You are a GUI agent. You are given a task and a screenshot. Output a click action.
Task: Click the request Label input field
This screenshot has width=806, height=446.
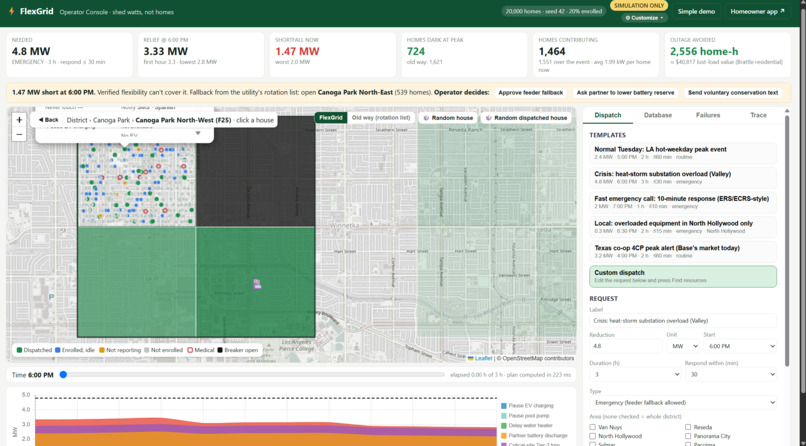(x=683, y=321)
